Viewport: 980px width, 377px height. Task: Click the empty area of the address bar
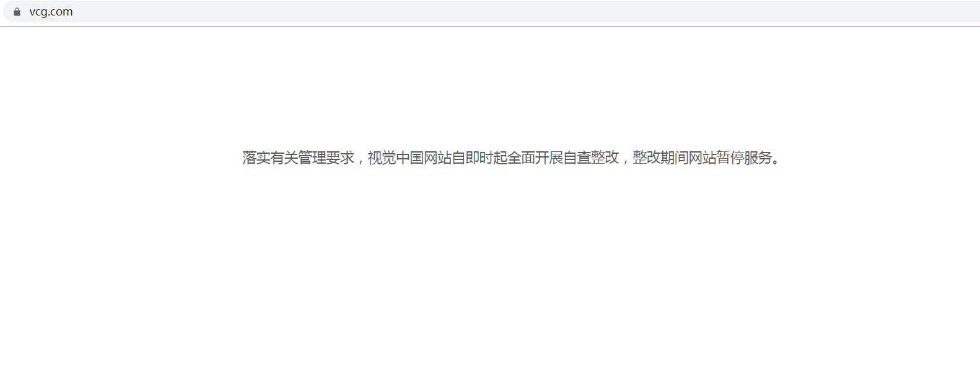[x=527, y=12]
